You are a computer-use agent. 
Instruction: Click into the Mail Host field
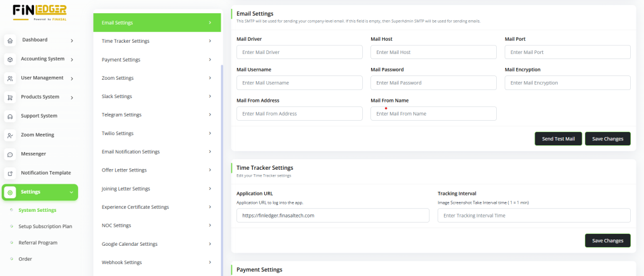(433, 52)
